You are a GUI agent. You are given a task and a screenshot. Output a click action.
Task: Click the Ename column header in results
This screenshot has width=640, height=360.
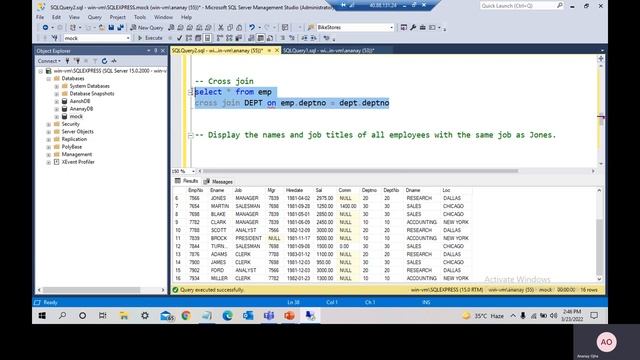[217, 191]
